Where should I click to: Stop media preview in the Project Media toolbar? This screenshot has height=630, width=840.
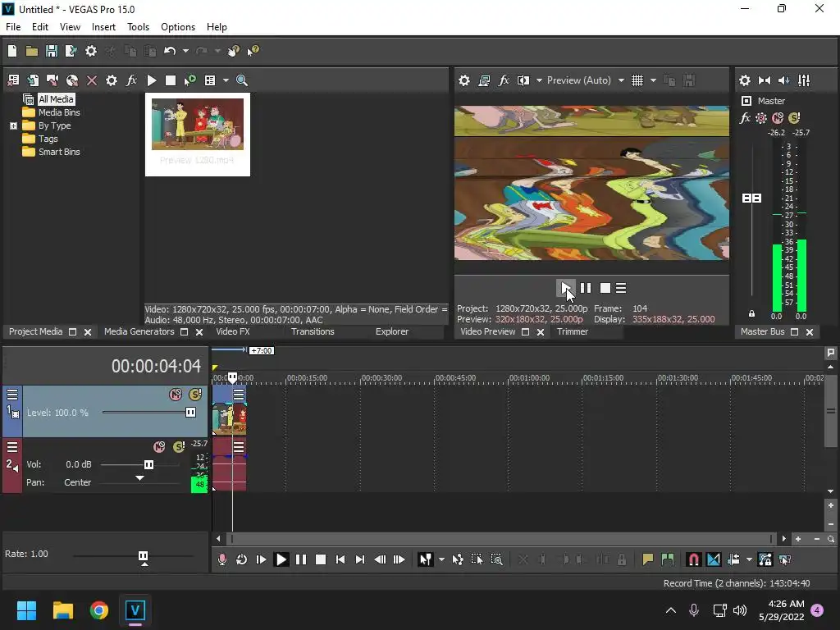[x=171, y=80]
